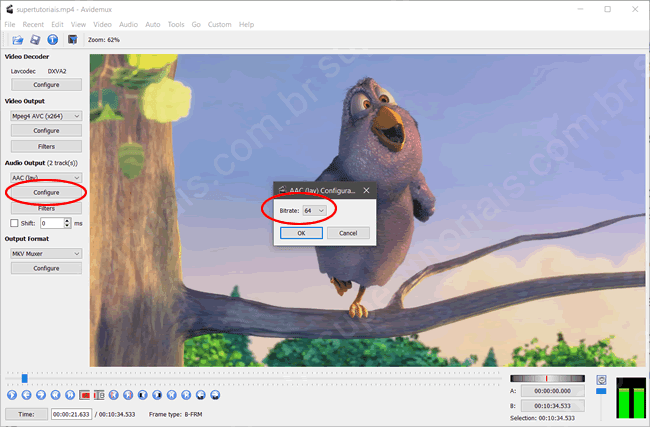Open the MKV Muxer output format dropdown
Viewport: 650px width, 427px height.
(46, 254)
